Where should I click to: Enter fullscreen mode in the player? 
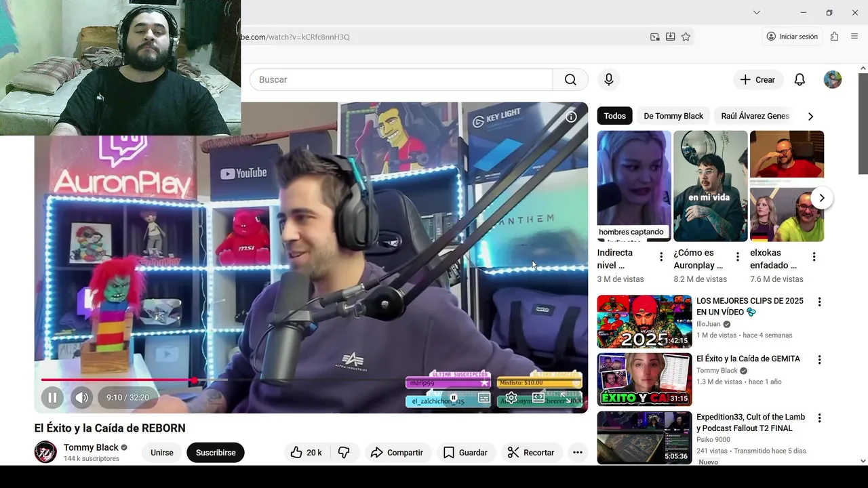[565, 398]
